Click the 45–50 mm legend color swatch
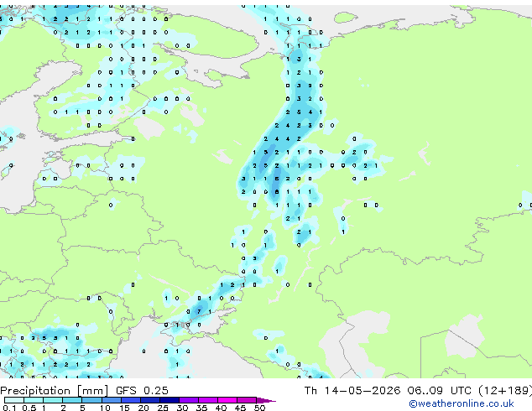The height and width of the screenshot is (411, 532). [247, 400]
